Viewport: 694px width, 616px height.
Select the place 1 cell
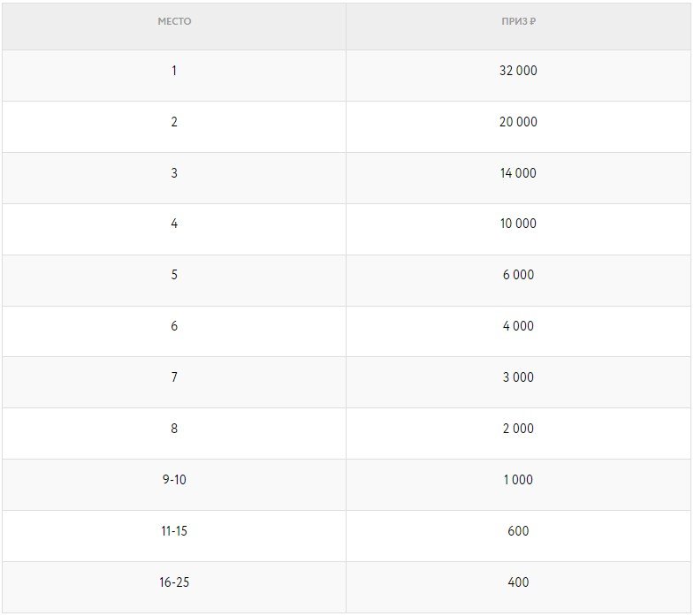[x=174, y=71]
